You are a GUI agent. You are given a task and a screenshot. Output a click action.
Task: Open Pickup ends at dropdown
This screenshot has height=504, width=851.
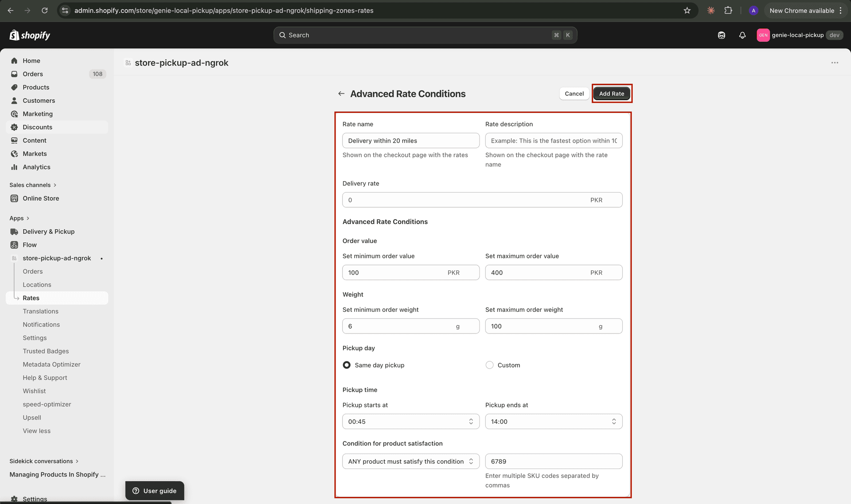click(554, 421)
